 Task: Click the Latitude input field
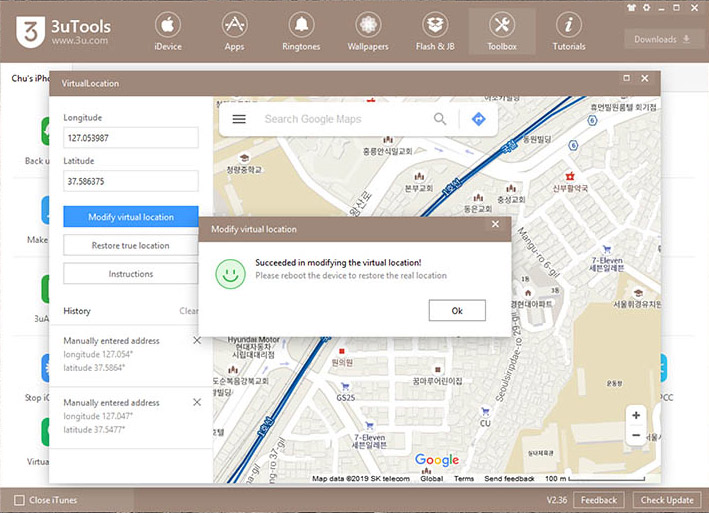[x=131, y=181]
